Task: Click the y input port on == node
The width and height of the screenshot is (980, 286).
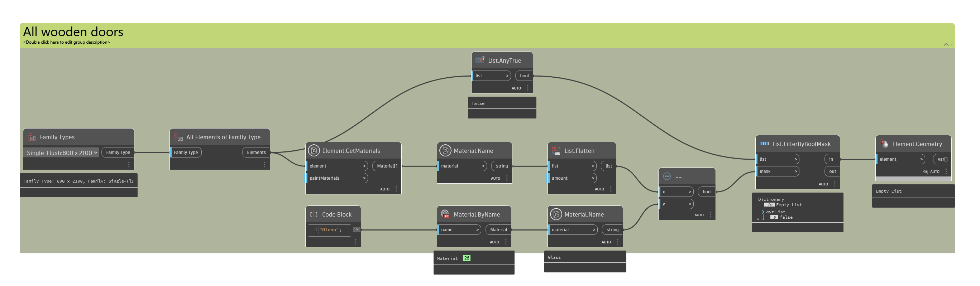Action: pos(677,204)
